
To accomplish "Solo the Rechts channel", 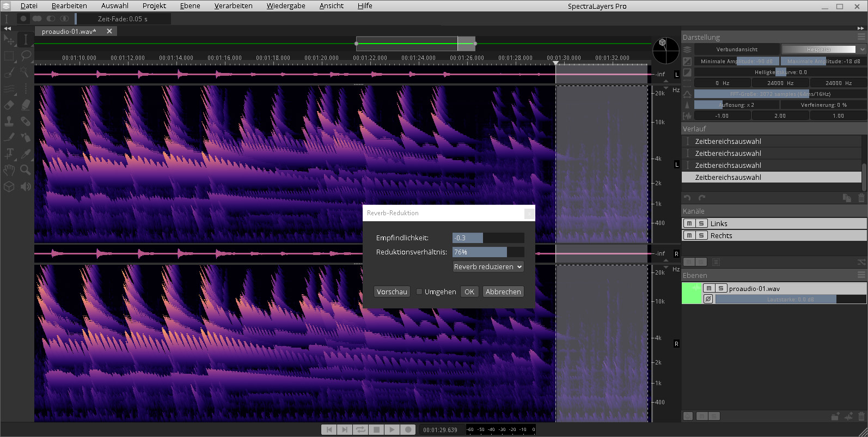I will point(701,235).
